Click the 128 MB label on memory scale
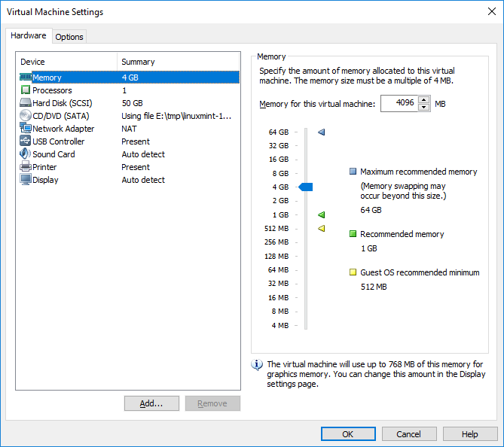 [276, 257]
